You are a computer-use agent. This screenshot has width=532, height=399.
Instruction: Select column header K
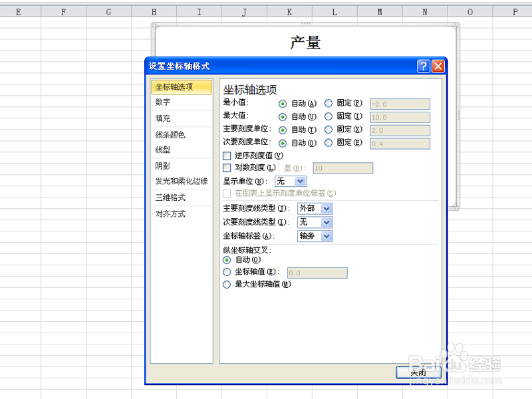click(289, 12)
